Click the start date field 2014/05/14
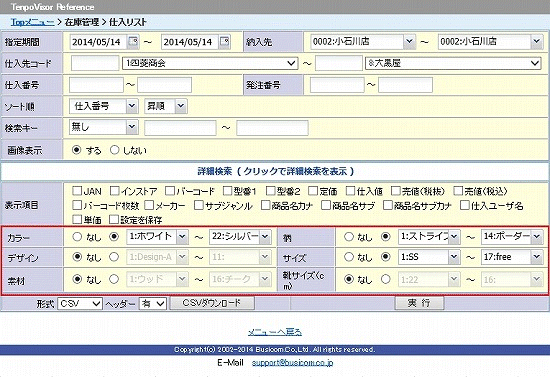Viewport: 550px width, 377px height. [98, 42]
